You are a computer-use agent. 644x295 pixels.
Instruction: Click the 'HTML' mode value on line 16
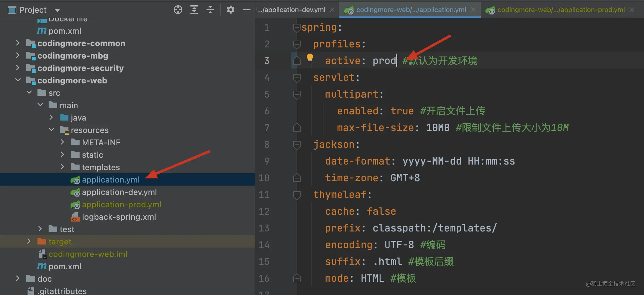372,278
